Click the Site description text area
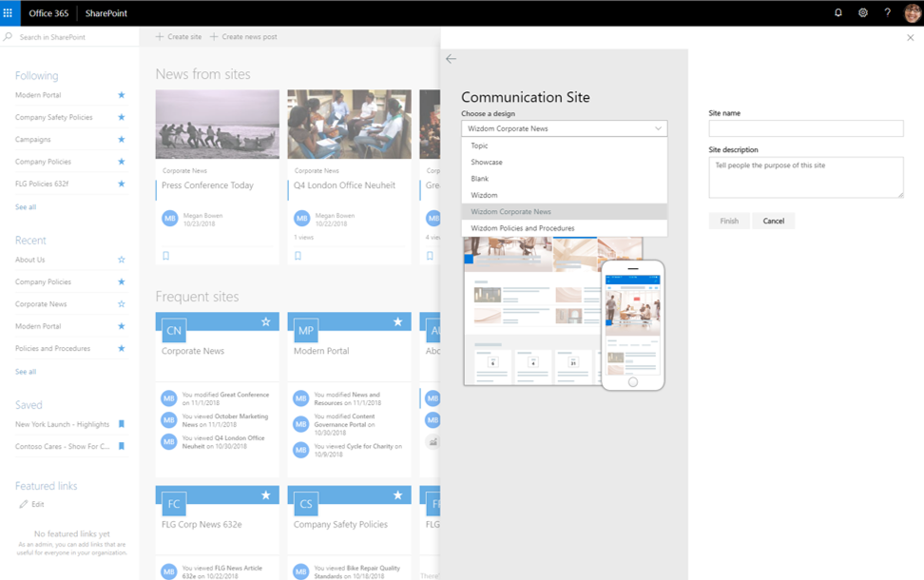 [805, 177]
